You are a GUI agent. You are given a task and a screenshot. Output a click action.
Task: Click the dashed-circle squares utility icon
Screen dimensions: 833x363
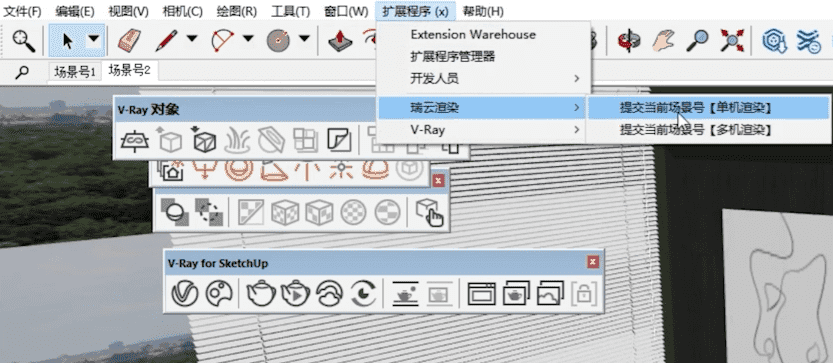(209, 212)
